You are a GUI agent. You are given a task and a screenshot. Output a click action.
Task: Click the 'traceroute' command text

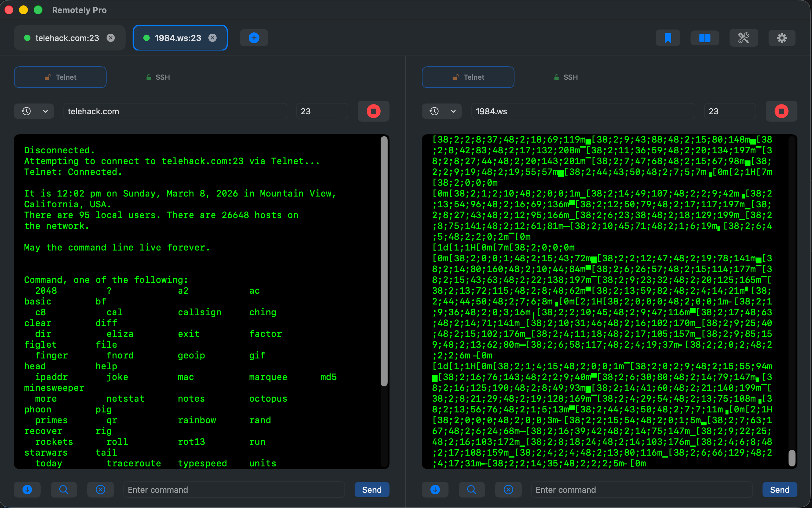click(x=134, y=463)
